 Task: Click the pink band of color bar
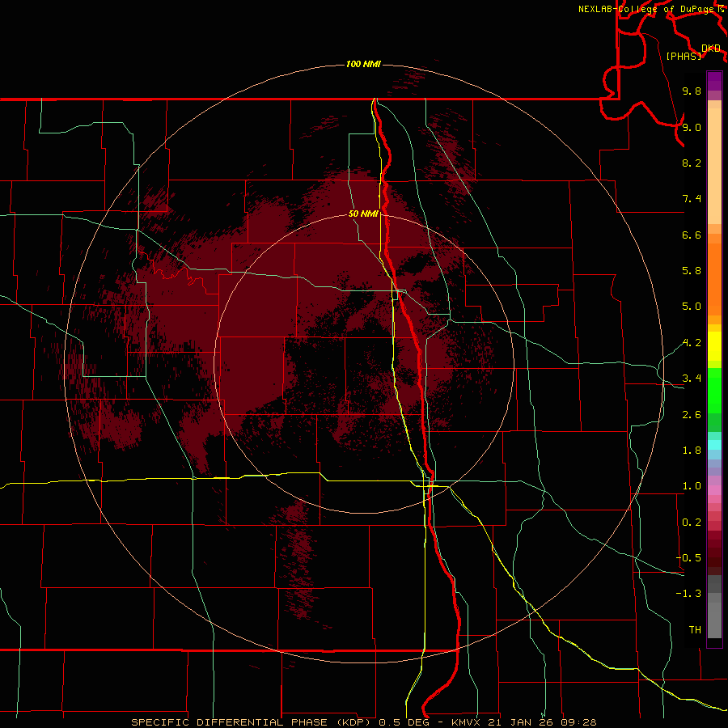point(714,490)
